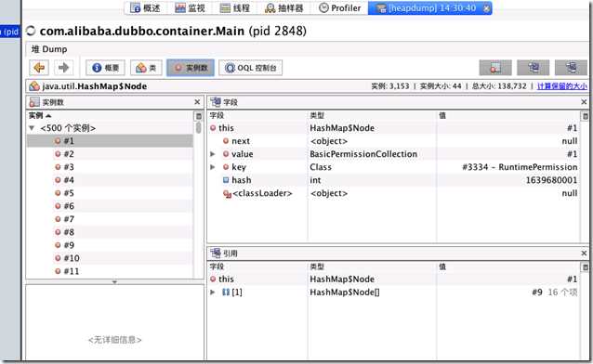Viewport: 593px width, 364px height.
Task: Click the column chooser icon in instances list
Action: (x=198, y=116)
